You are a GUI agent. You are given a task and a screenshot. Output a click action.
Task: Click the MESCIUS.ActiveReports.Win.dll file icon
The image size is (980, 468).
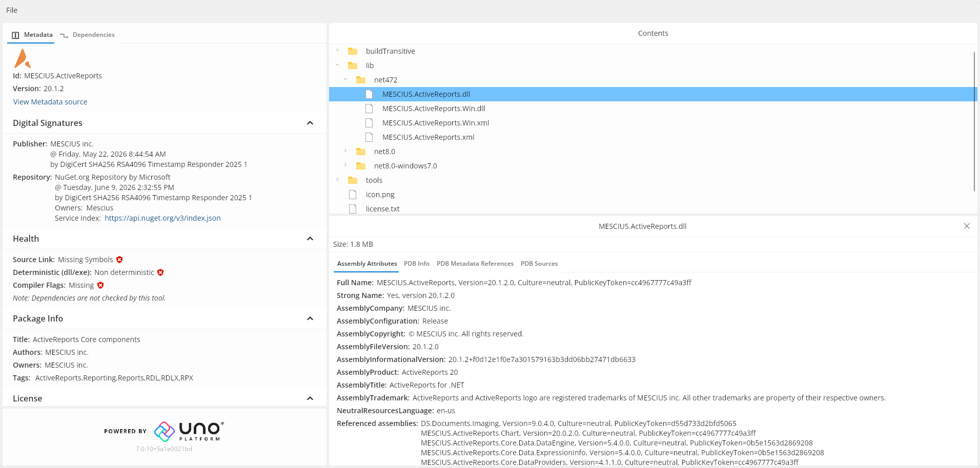[x=369, y=109]
